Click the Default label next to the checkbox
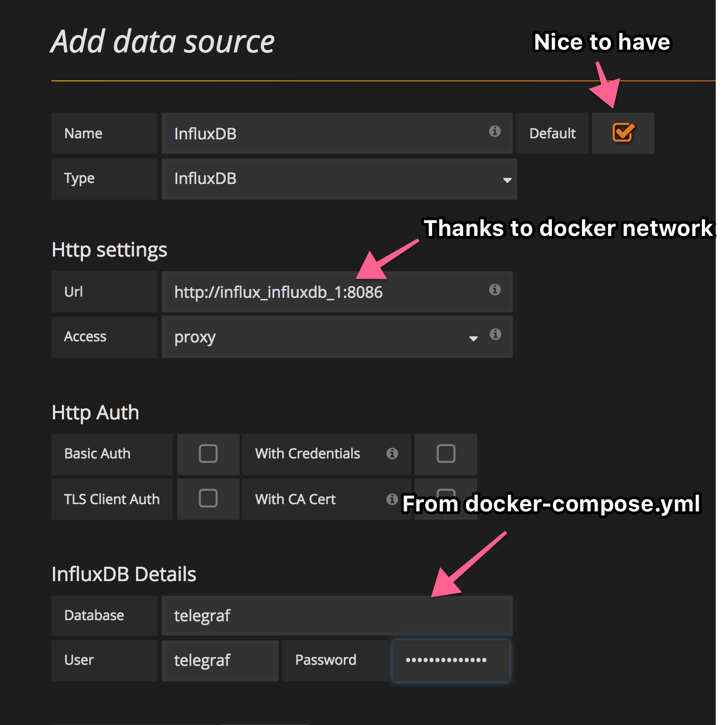 tap(552, 133)
